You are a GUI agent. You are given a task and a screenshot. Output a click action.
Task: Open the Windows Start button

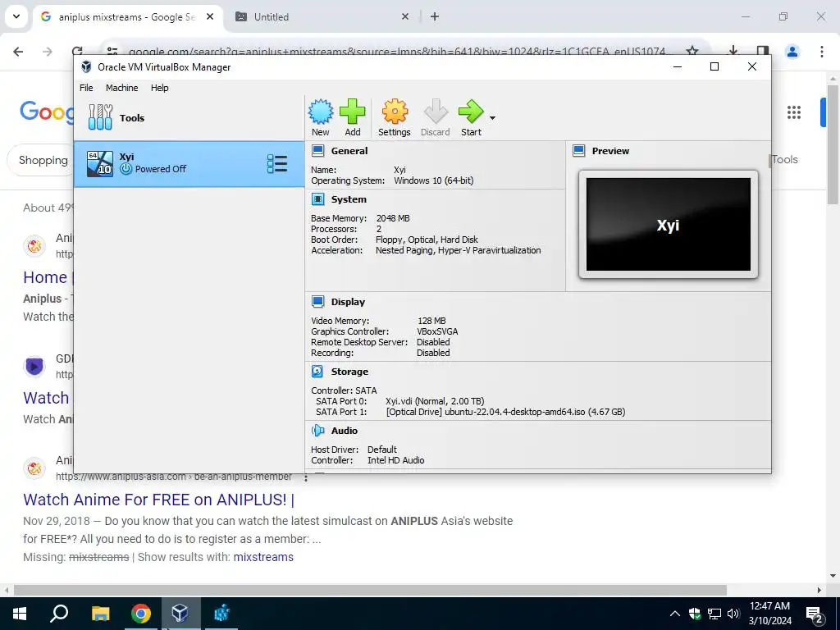[20, 614]
